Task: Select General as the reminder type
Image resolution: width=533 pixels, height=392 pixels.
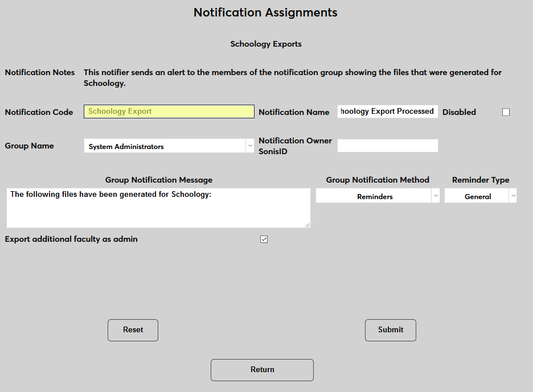Action: click(x=480, y=195)
